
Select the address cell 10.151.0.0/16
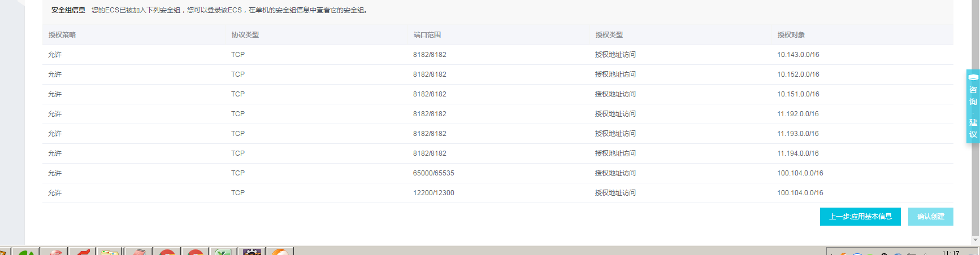tap(798, 94)
